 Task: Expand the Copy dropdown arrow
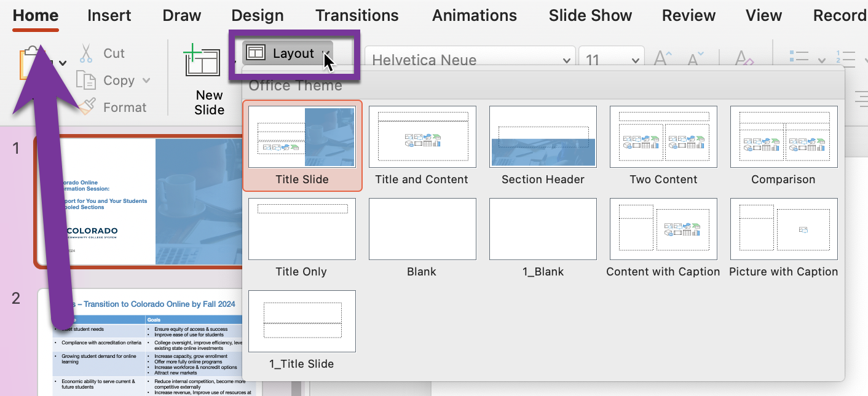[x=146, y=80]
